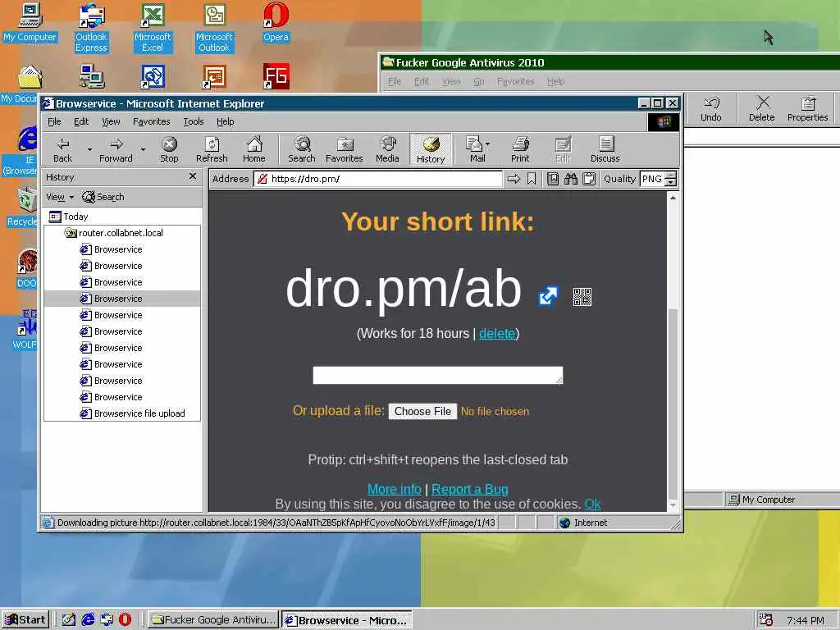This screenshot has width=840, height=630.
Task: Select the Microsoft Excel desktop icon
Action: [153, 28]
